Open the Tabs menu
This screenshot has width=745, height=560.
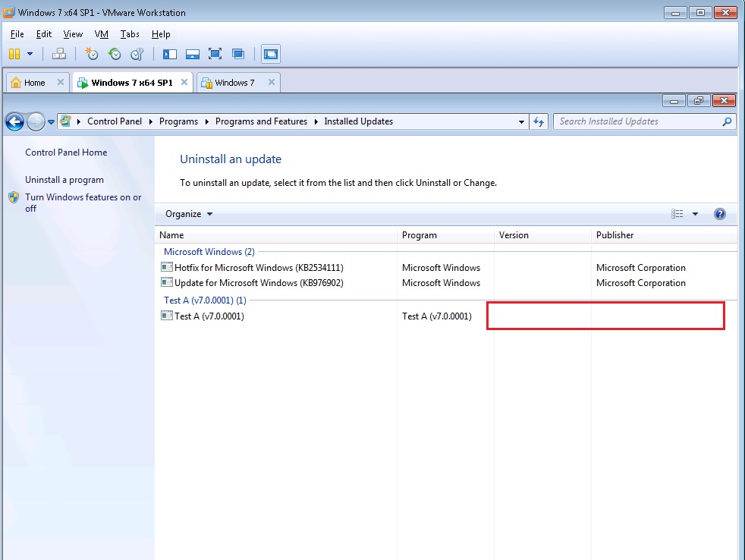coord(130,34)
